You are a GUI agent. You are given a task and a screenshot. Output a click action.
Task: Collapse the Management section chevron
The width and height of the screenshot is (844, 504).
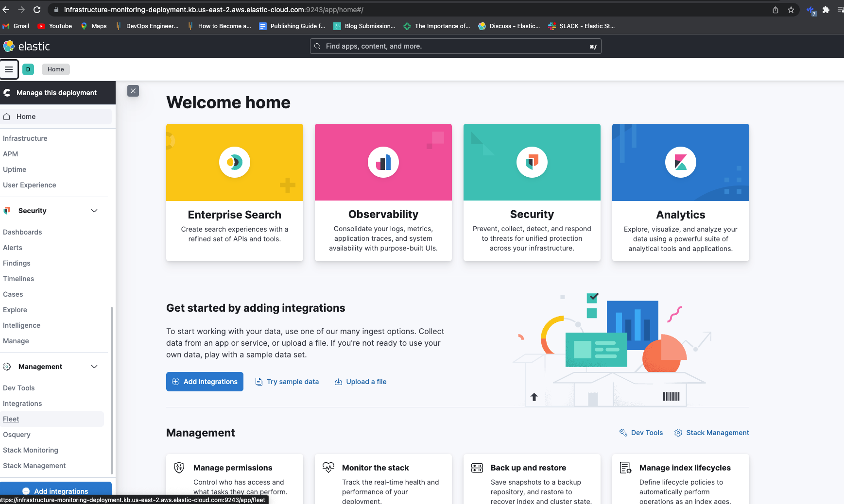(94, 367)
